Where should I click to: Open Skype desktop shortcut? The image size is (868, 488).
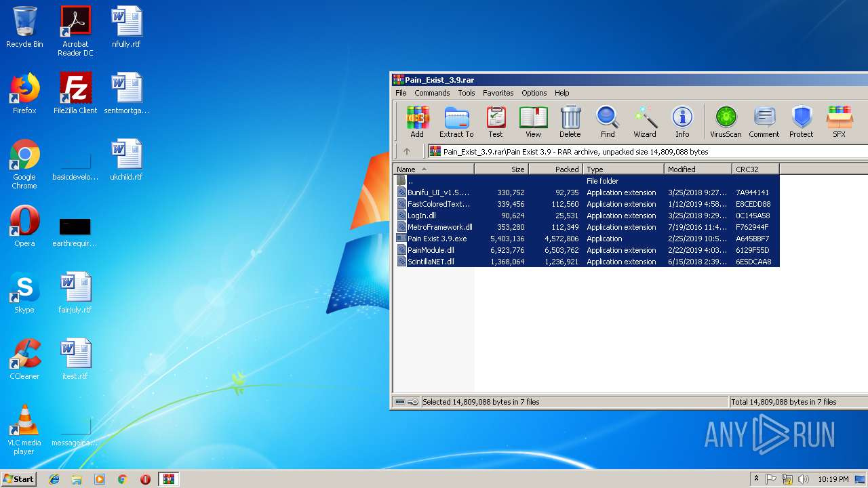pyautogui.click(x=24, y=293)
